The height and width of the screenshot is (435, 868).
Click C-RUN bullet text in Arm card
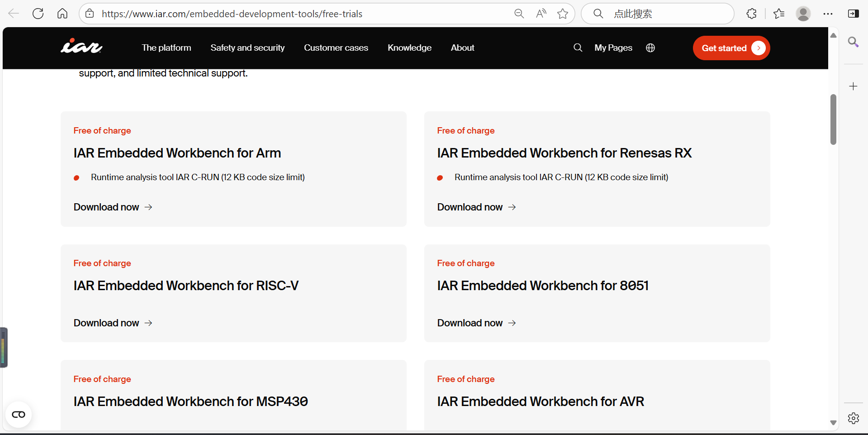(x=198, y=177)
